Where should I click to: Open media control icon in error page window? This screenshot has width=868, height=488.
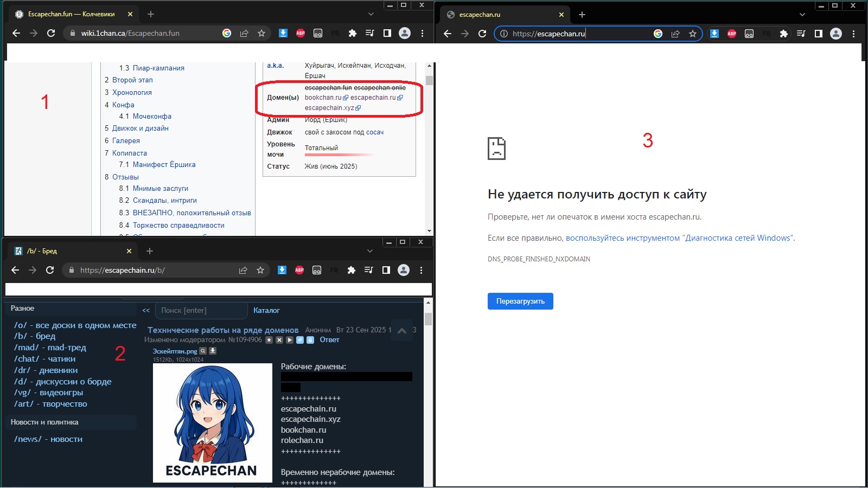click(x=801, y=34)
